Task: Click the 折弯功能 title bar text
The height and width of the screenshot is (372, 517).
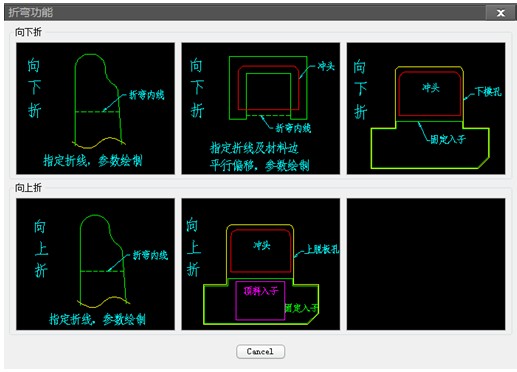Action: tap(31, 12)
